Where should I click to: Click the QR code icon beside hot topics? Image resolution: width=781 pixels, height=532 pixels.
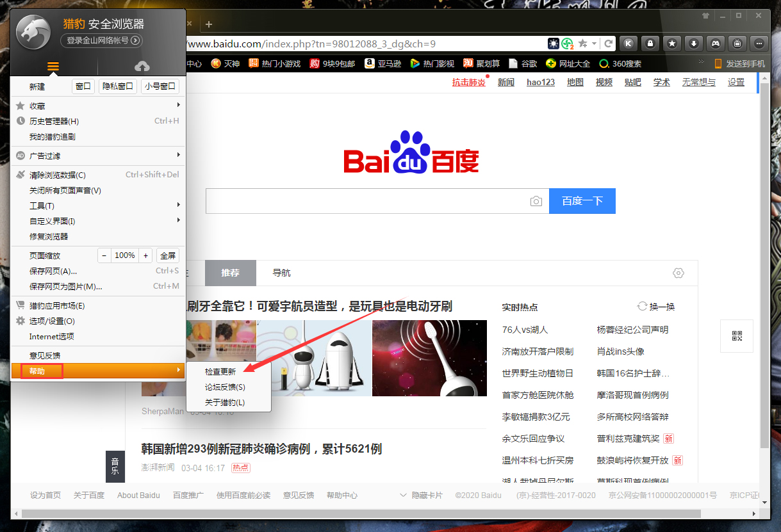736,336
